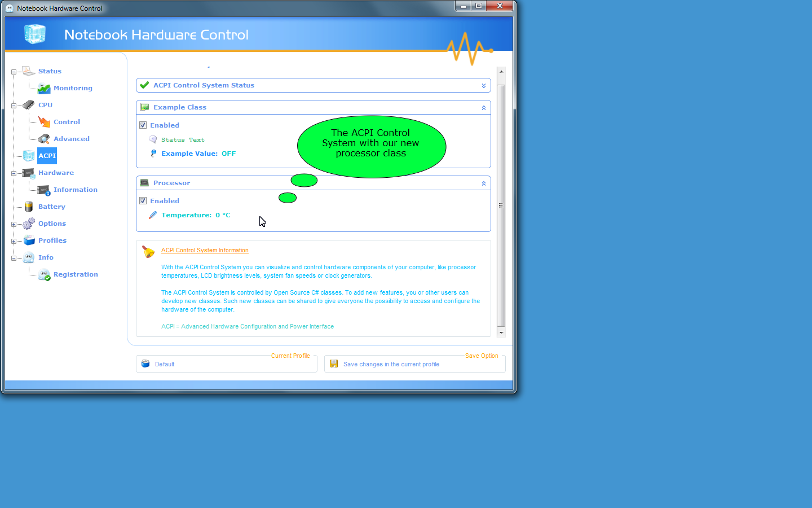Click the Default current profile field
The image size is (812, 508).
165,365
